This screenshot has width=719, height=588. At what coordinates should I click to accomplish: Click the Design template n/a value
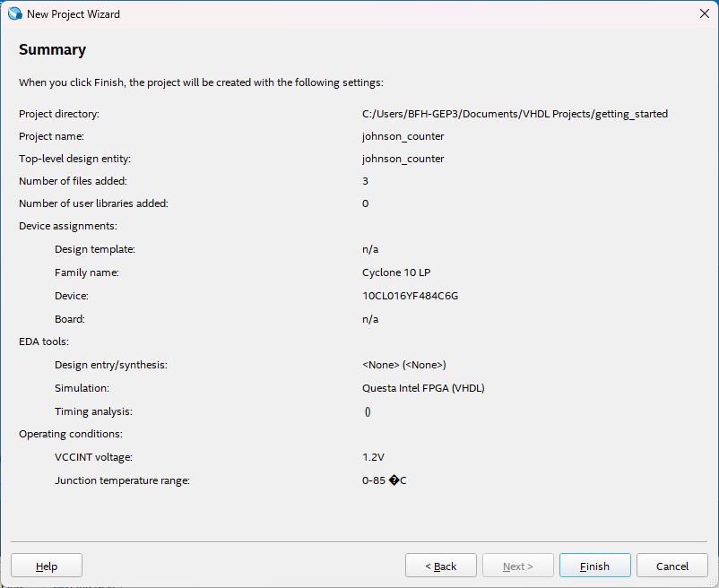pyautogui.click(x=370, y=249)
